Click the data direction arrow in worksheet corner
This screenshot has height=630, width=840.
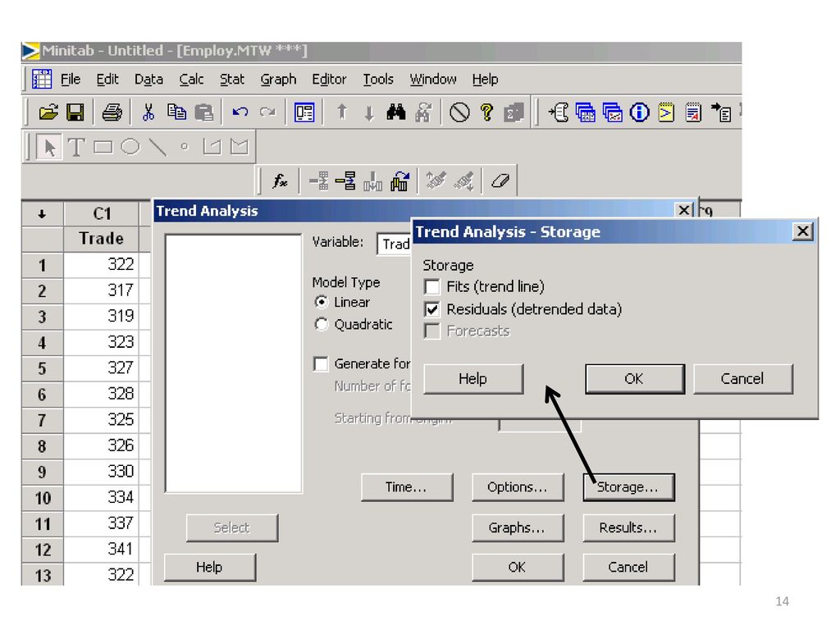(42, 214)
